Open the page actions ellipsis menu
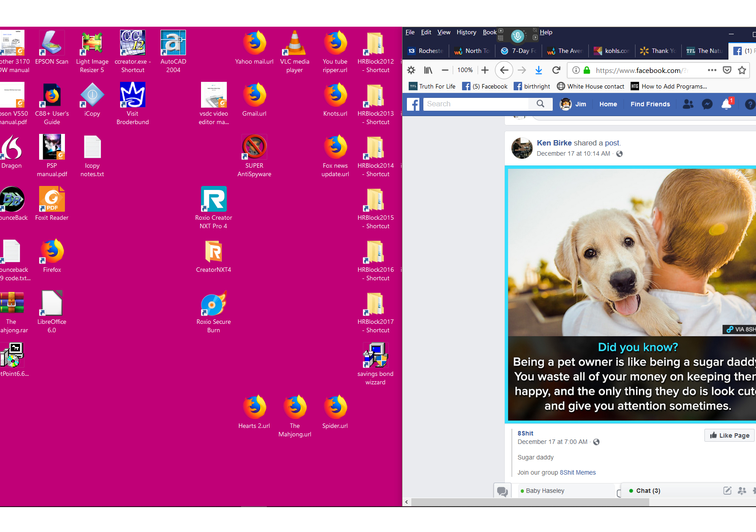756x532 pixels. (x=712, y=70)
